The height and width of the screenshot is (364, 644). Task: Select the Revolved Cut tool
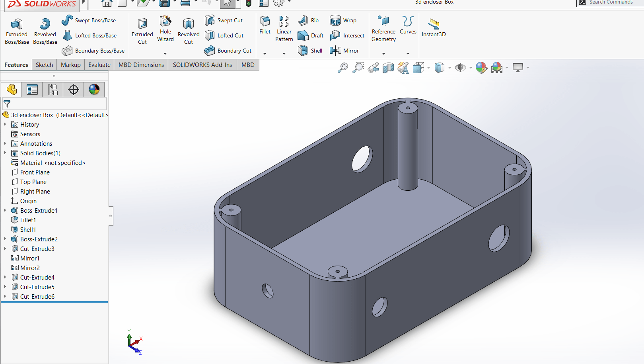tap(189, 31)
